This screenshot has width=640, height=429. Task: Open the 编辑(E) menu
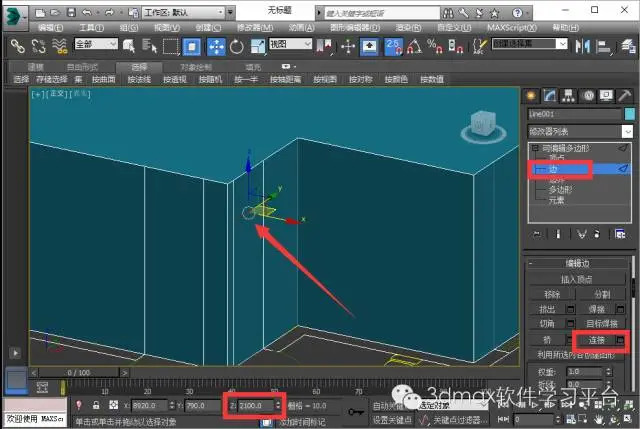pos(51,28)
